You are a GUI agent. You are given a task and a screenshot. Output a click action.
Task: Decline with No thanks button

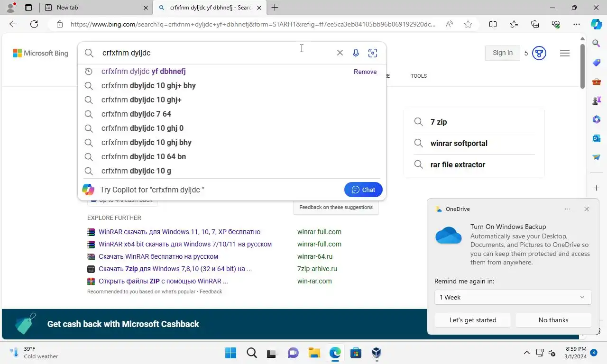pyautogui.click(x=553, y=320)
